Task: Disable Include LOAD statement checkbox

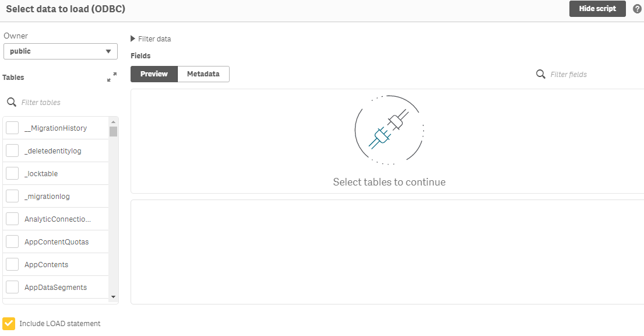Action: [9, 323]
